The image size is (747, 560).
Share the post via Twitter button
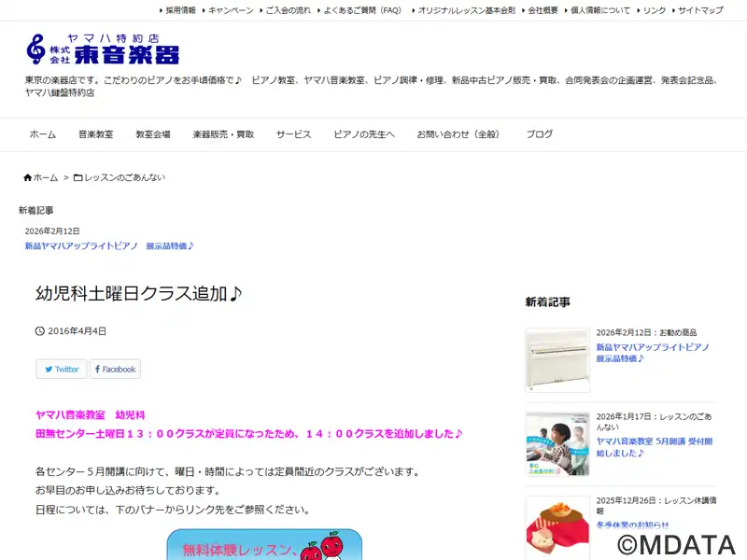62,369
